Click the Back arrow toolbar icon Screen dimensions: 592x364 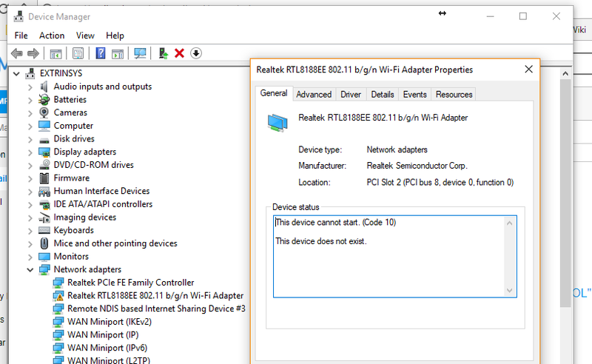point(16,53)
